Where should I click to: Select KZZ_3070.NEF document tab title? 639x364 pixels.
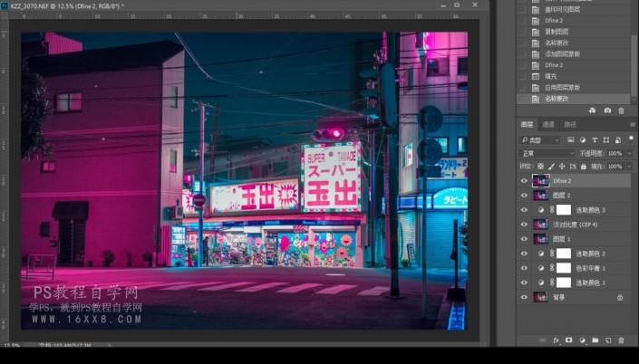[x=67, y=5]
